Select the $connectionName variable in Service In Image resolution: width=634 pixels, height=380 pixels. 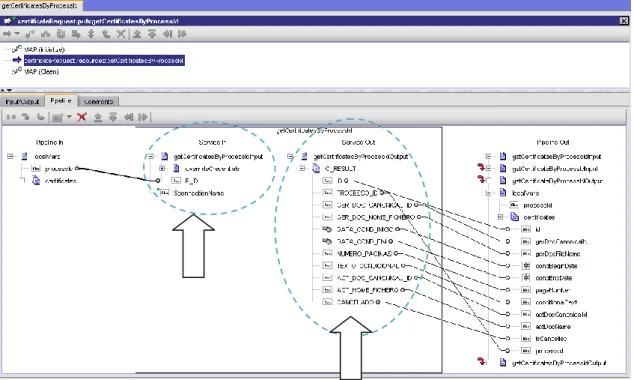coord(199,193)
